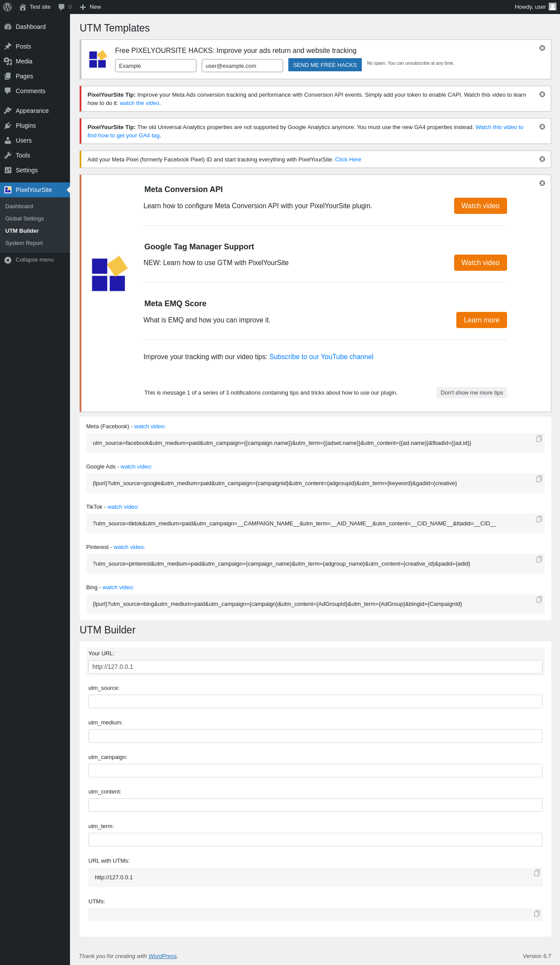560x965 pixels.
Task: Open Comments in the sidebar
Action: 35,91
